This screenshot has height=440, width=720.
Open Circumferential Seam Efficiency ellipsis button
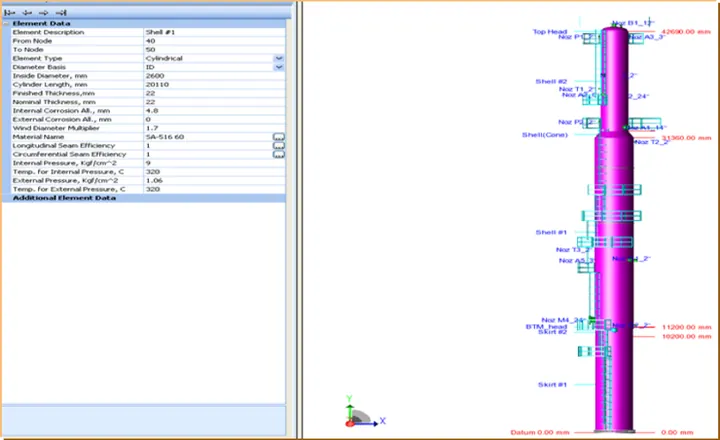[x=279, y=154]
